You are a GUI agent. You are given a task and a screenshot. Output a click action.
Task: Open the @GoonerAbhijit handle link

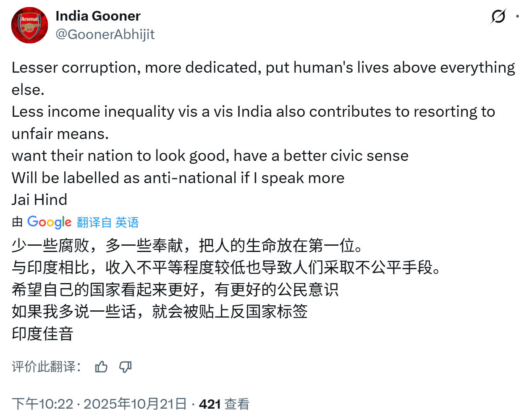[105, 34]
